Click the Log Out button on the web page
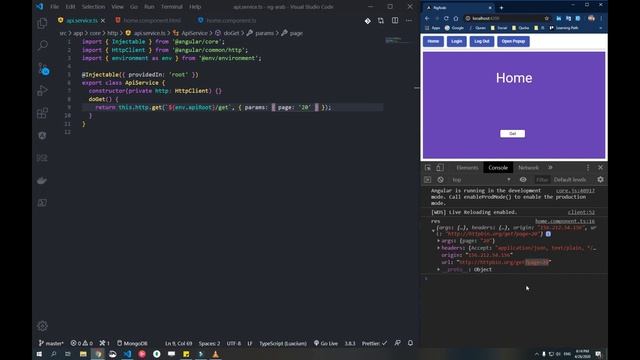 click(482, 41)
